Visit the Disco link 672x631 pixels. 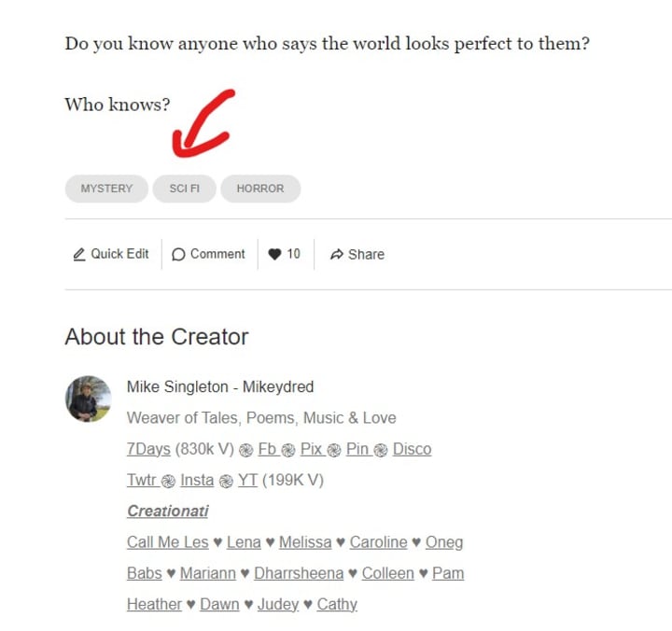tap(412, 449)
